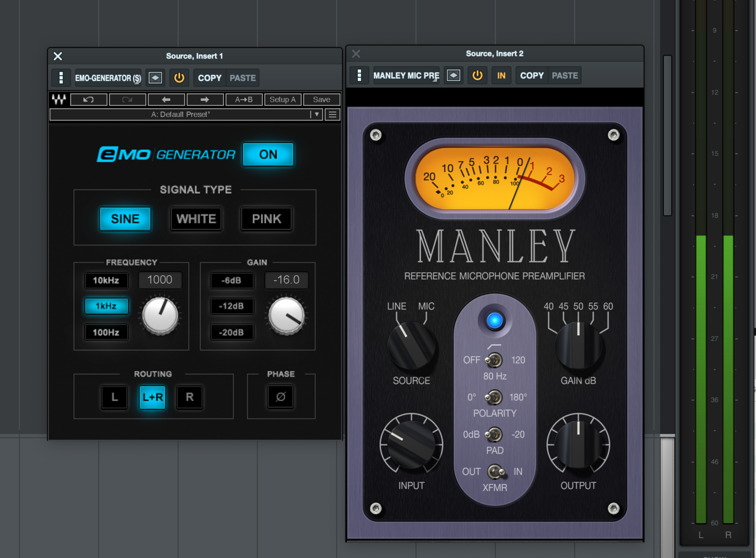The image size is (756, 558).
Task: Toggle the EMO Generator ON button
Action: coord(268,154)
